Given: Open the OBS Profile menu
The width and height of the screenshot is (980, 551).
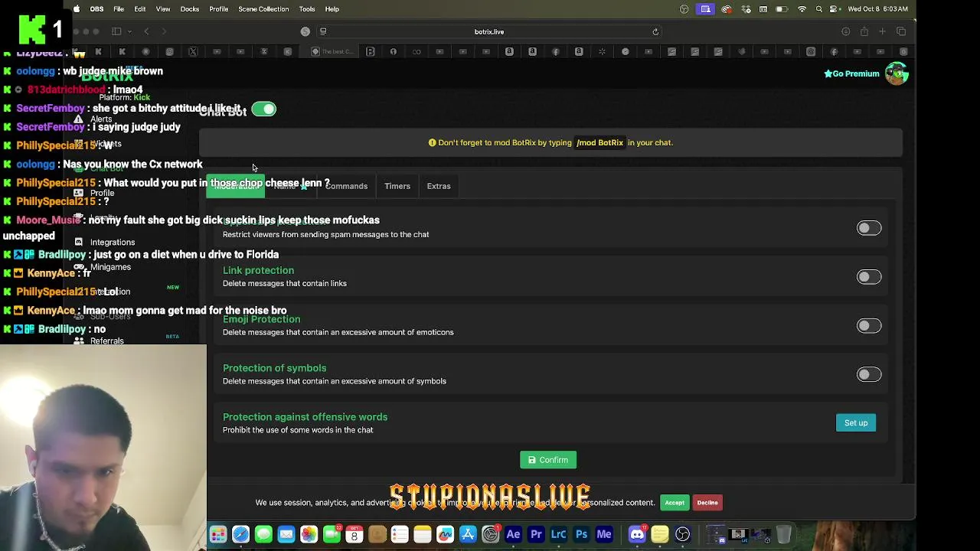Looking at the screenshot, I should (219, 9).
